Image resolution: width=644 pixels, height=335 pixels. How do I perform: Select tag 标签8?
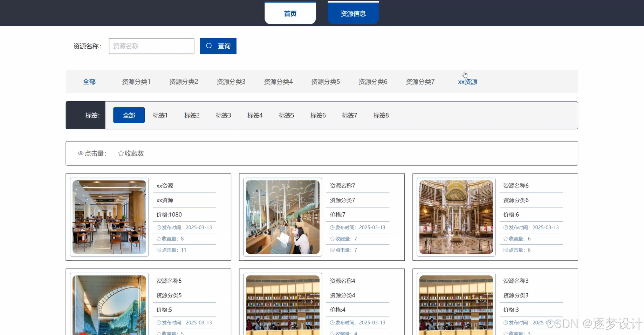pos(381,115)
